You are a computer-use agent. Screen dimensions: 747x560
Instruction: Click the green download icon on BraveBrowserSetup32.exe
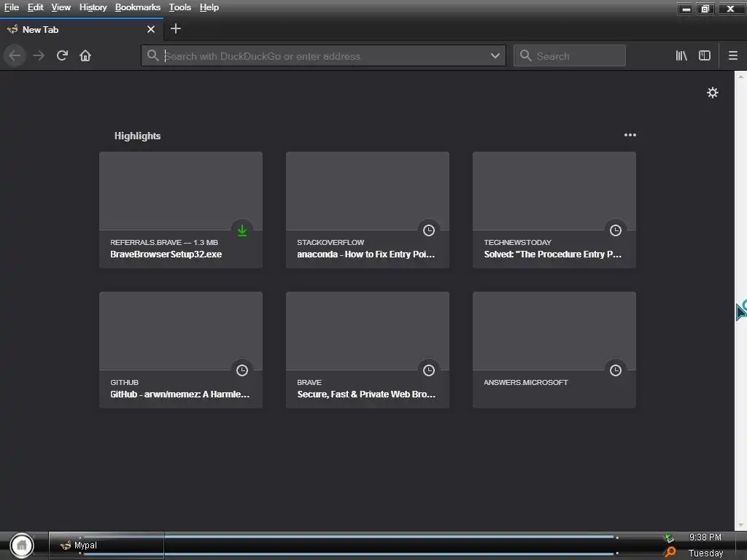point(242,230)
